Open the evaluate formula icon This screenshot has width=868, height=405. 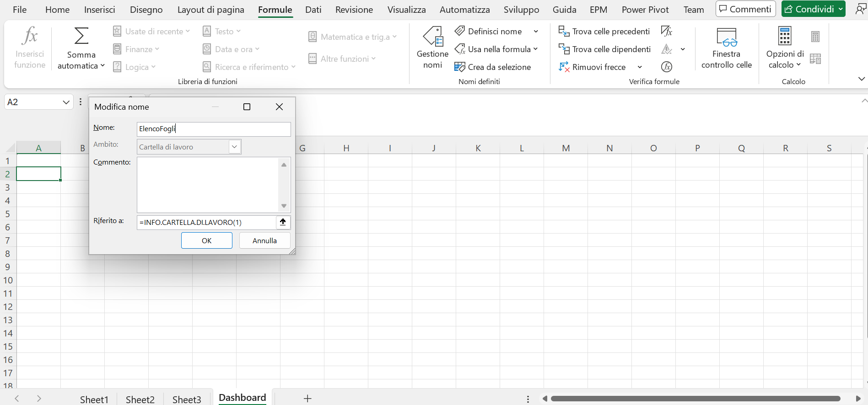pos(667,67)
